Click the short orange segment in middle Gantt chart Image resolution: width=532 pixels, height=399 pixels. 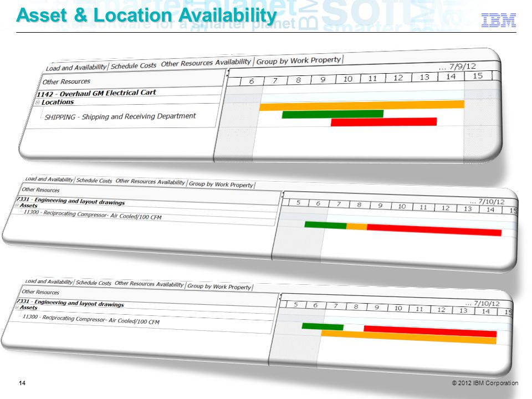(x=356, y=227)
